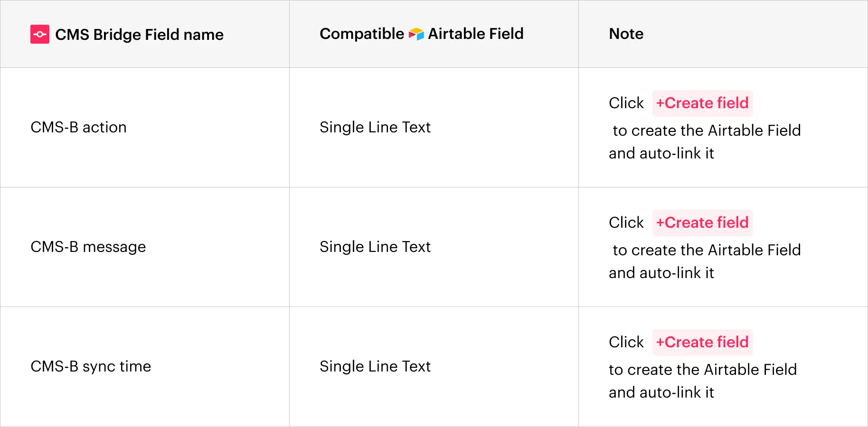Click the note description in CMS-B action row

(705, 142)
